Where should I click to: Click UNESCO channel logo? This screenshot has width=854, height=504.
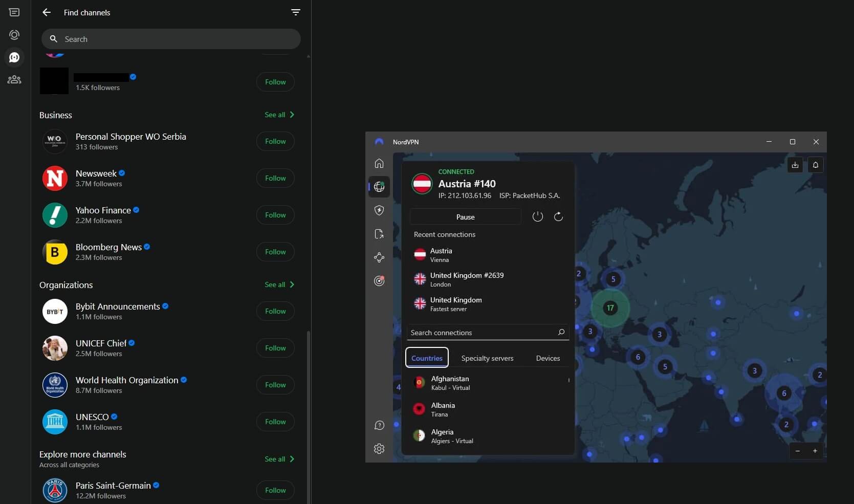pyautogui.click(x=55, y=422)
